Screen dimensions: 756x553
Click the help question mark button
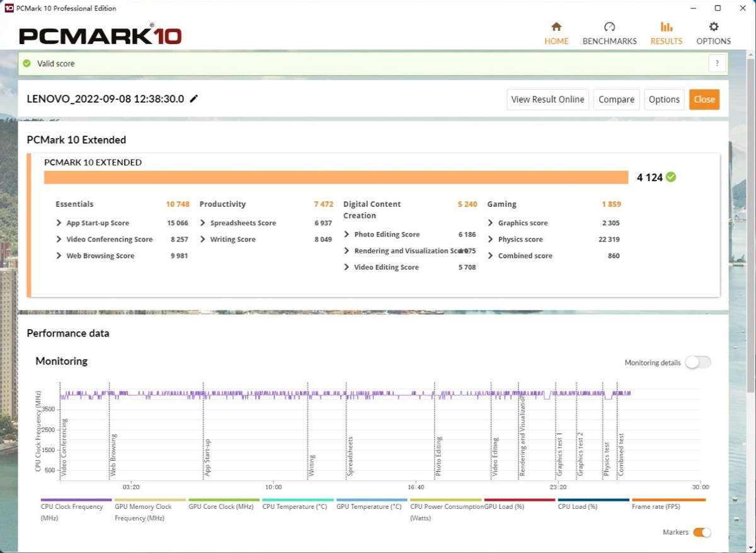716,63
